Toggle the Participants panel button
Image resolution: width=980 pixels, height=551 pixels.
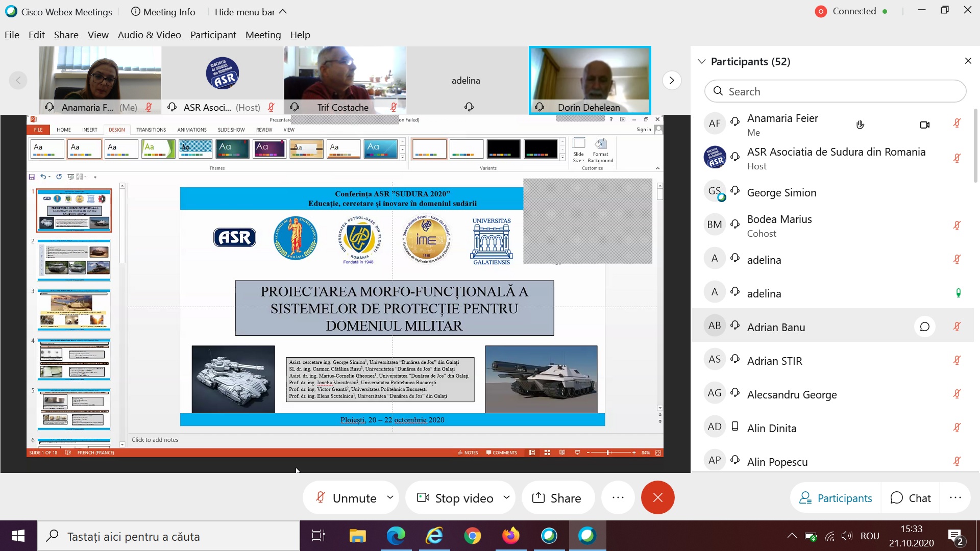point(836,498)
